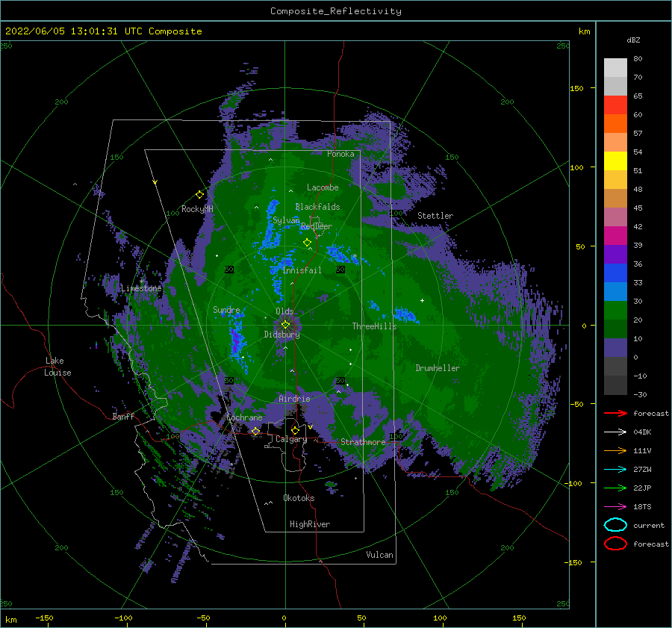
Task: Click the Lake Louise label
Action: (x=57, y=367)
